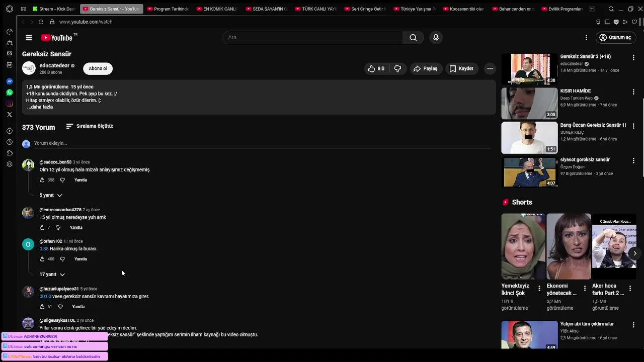Jump to 0:38 timestamp in comment
644x362 pixels.
(x=44, y=248)
